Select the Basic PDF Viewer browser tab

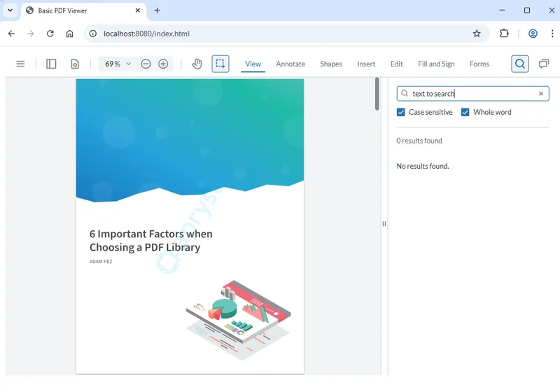pyautogui.click(x=83, y=10)
